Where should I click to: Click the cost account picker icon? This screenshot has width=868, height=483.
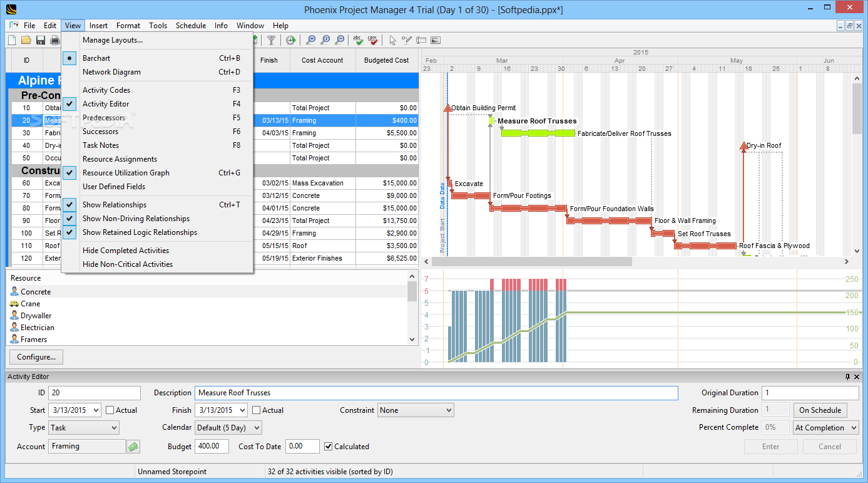pyautogui.click(x=133, y=447)
